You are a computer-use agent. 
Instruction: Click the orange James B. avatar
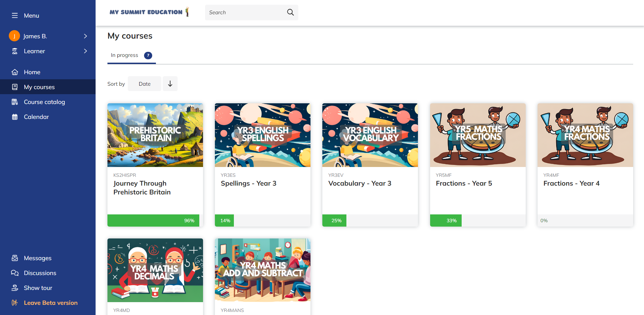pyautogui.click(x=14, y=36)
